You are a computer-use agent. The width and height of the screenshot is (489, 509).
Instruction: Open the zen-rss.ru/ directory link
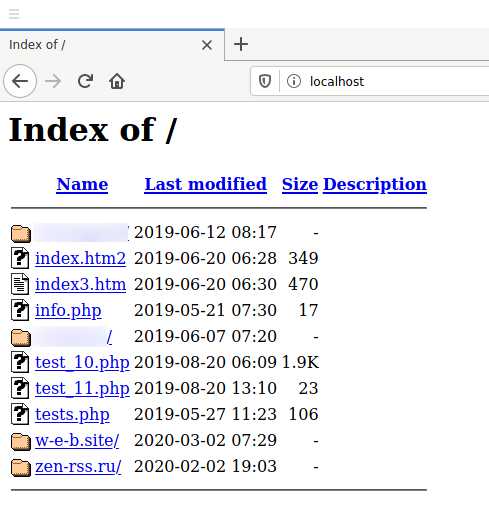(78, 466)
